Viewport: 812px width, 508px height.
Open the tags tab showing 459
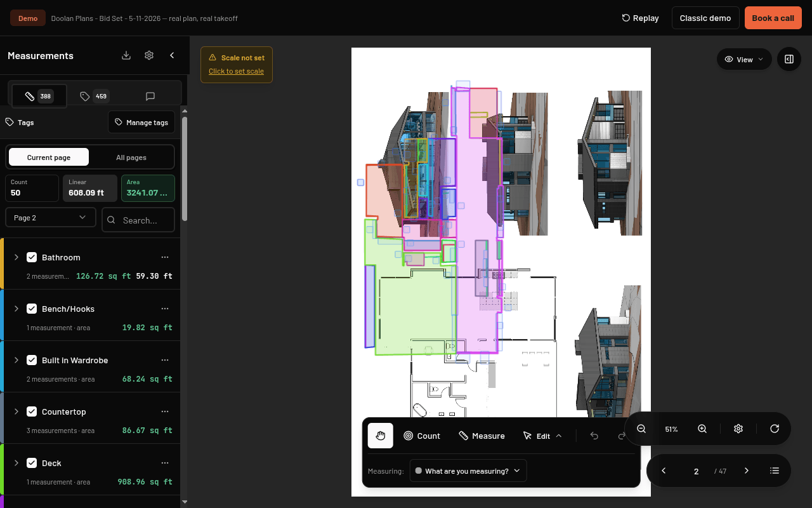(95, 97)
